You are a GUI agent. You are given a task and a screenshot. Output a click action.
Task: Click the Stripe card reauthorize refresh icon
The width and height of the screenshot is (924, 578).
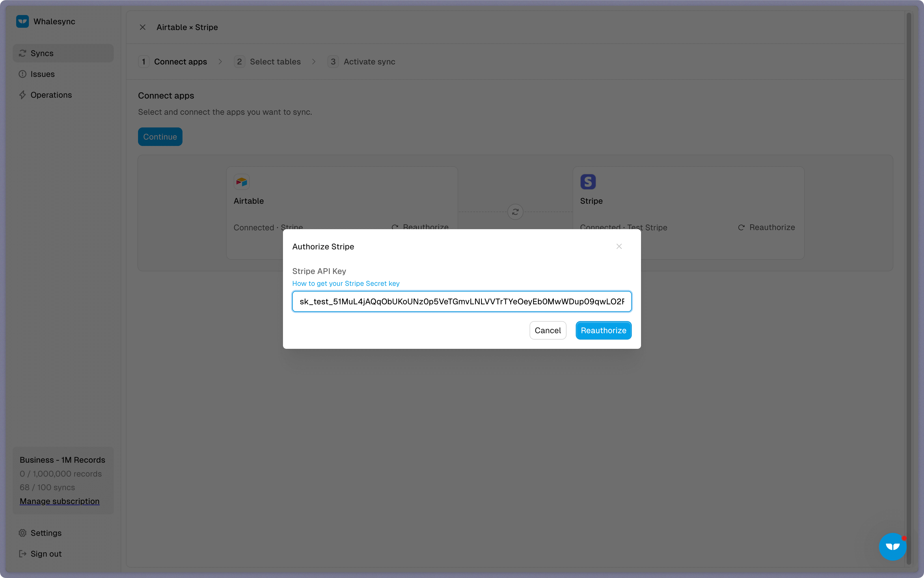click(741, 227)
